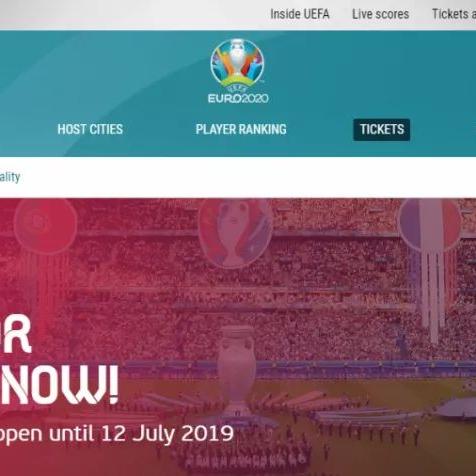Click the large white letter R above NOW!
Viewport: 476px width, 476px height.
[x=16, y=334]
